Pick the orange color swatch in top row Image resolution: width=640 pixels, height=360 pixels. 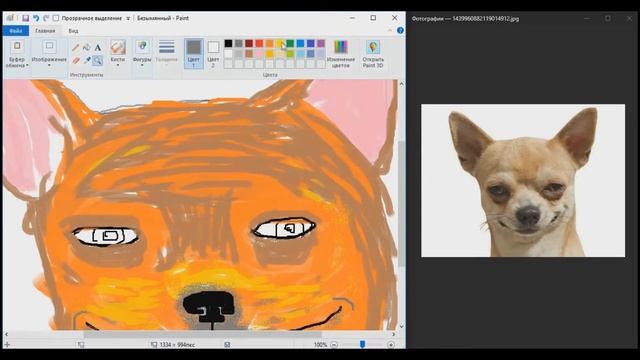269,43
